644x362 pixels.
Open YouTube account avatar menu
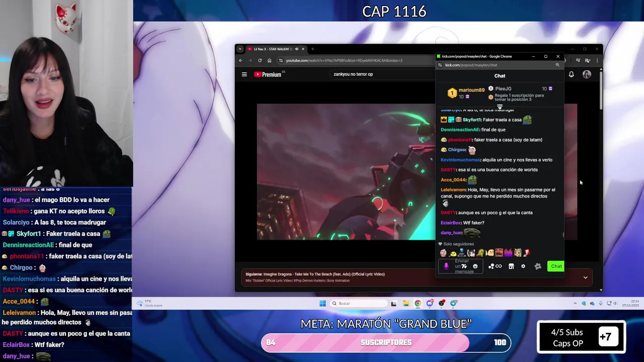point(587,74)
